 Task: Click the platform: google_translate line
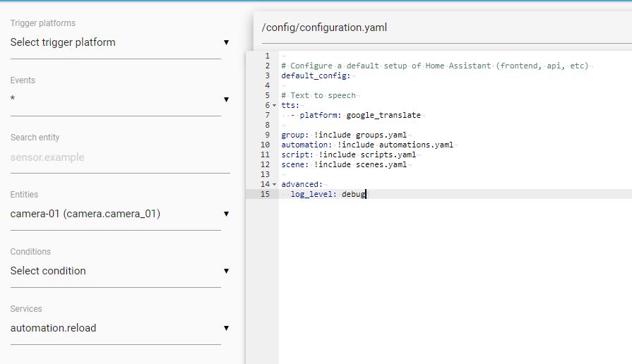pos(360,115)
